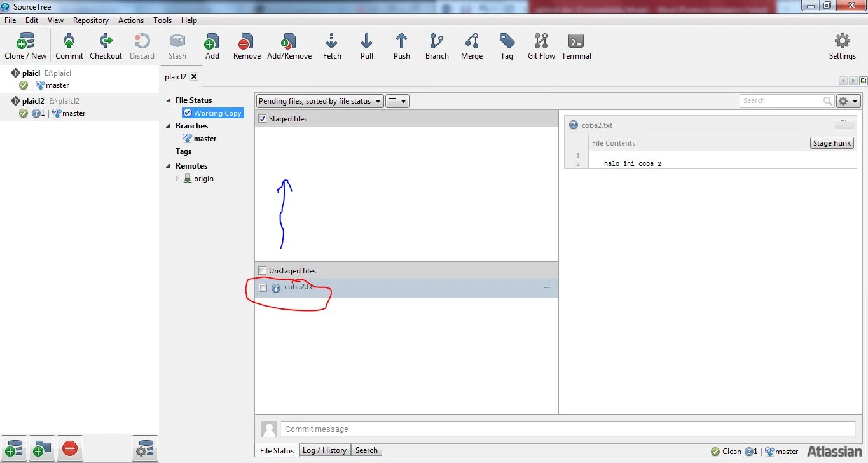Click the Commit toolbar icon
This screenshot has height=463, width=868.
tap(69, 46)
